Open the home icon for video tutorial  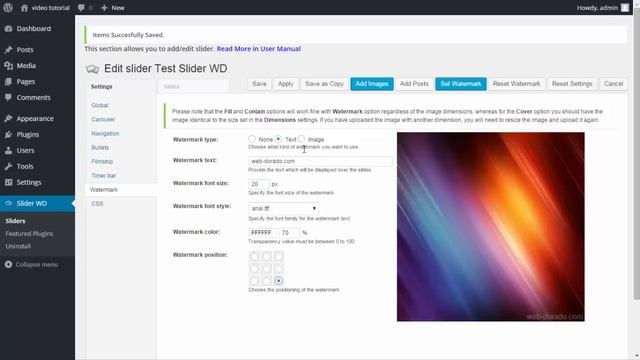click(x=24, y=8)
